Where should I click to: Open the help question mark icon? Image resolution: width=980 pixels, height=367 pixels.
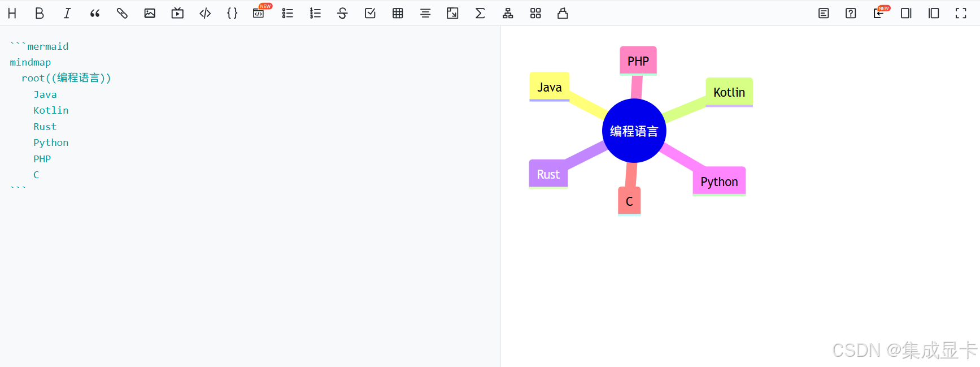851,13
